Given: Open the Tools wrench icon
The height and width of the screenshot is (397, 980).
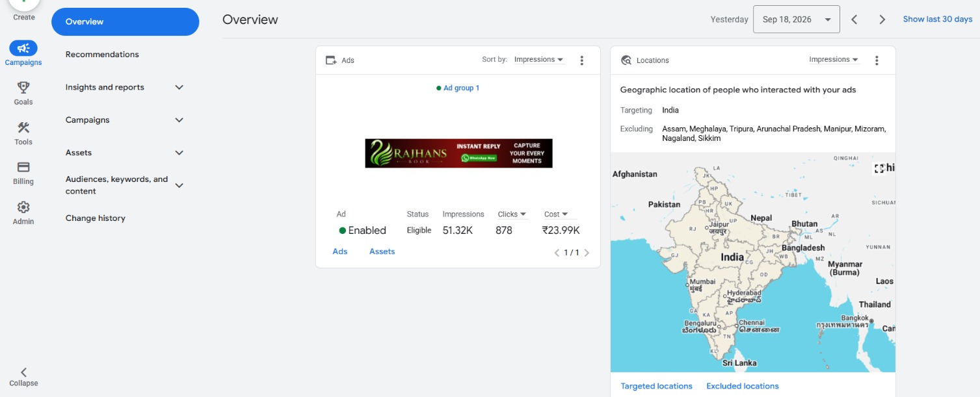Looking at the screenshot, I should [23, 127].
